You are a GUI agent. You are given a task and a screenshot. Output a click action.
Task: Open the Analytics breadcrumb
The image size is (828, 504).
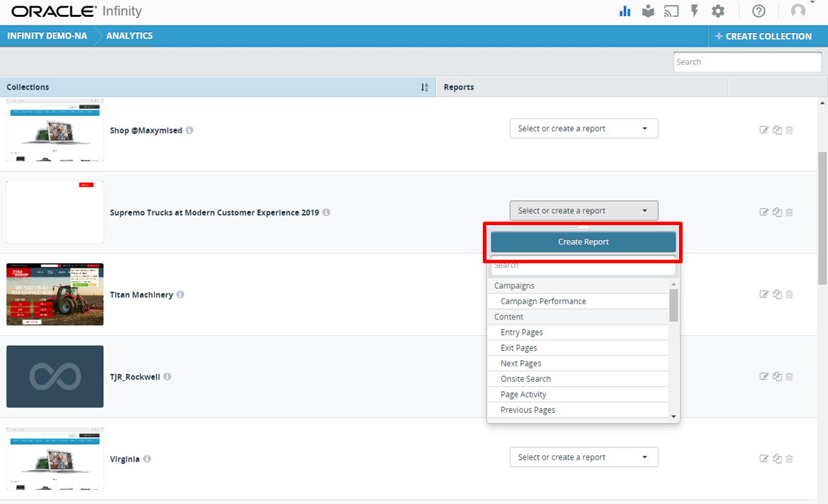click(129, 36)
